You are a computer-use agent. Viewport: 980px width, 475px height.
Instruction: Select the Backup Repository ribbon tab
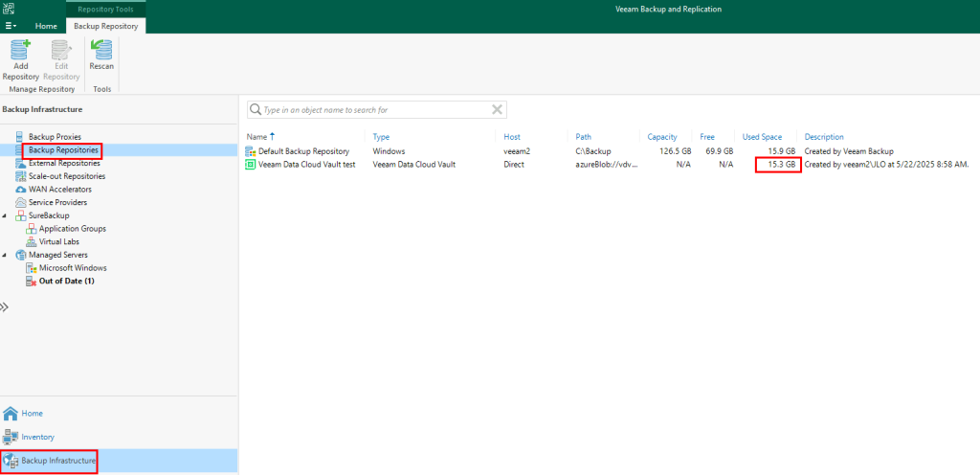click(105, 26)
